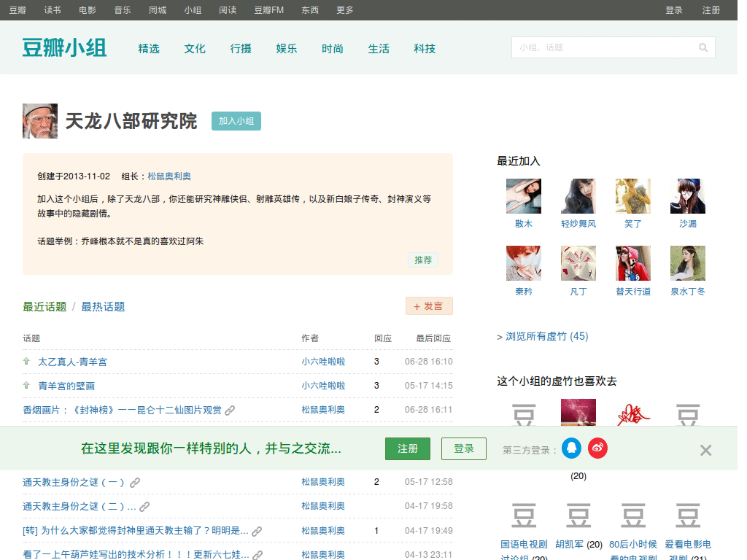Expand 浏览所有虚竹 member list
The image size is (747, 560).
542,336
